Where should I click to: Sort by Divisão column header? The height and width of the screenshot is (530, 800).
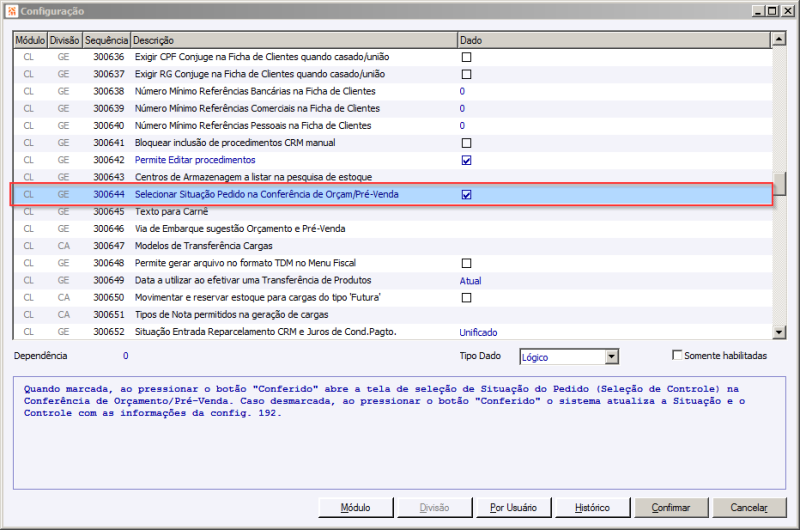point(65,40)
